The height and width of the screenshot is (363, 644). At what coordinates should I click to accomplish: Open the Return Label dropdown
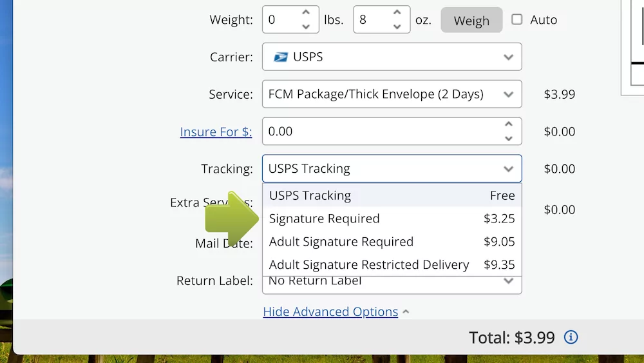coord(509,281)
